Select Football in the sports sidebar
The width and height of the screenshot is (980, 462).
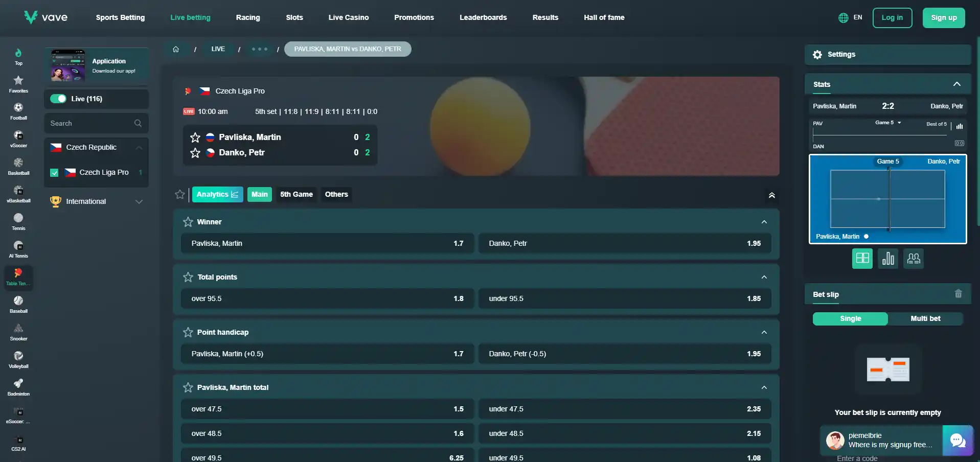(18, 111)
